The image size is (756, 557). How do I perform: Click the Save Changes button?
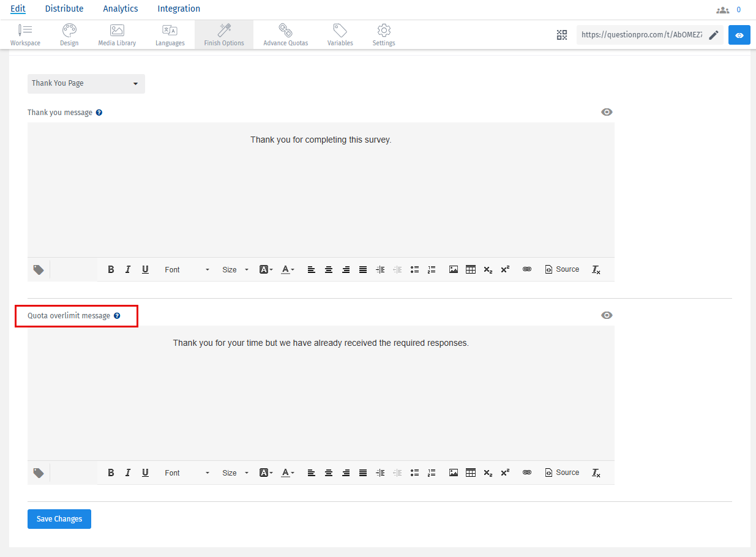click(x=59, y=519)
